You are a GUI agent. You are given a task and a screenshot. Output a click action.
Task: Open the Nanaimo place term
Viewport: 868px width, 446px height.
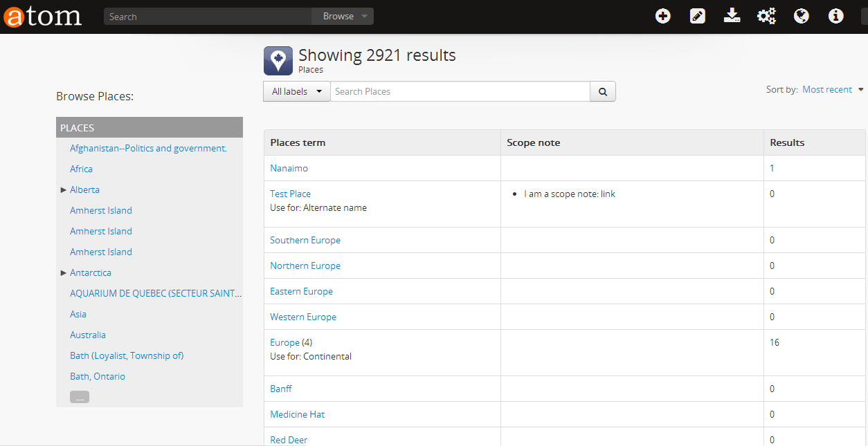[289, 168]
